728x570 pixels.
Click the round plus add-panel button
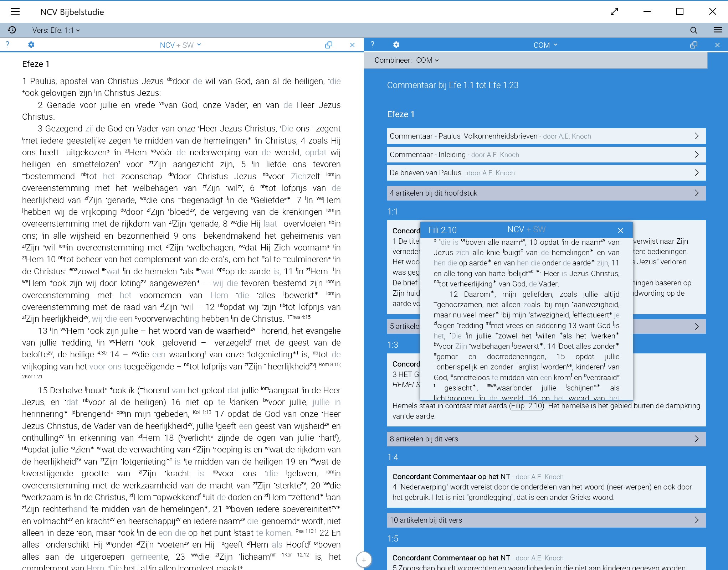(x=364, y=560)
